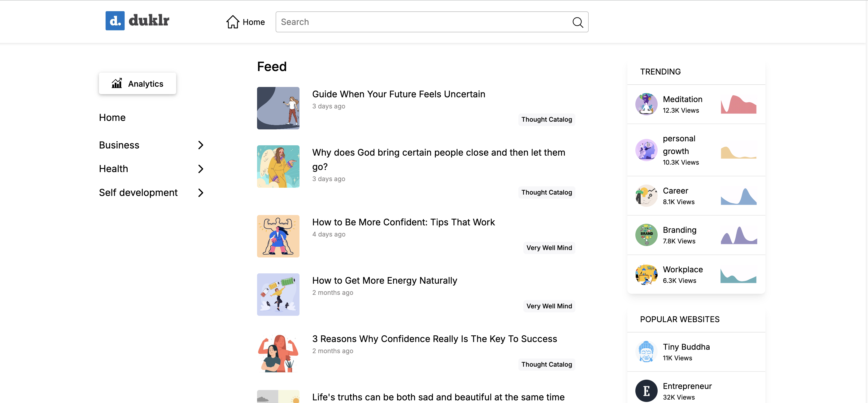Image resolution: width=868 pixels, height=403 pixels.
Task: Click the Tiny Buddha website icon
Action: pos(646,352)
